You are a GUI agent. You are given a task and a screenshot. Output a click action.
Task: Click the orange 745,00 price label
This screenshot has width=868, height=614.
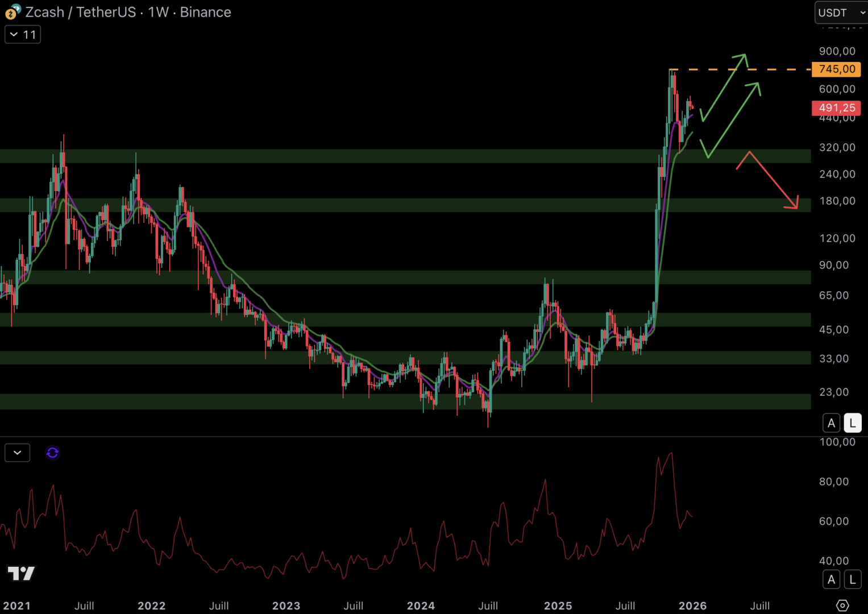pyautogui.click(x=836, y=69)
